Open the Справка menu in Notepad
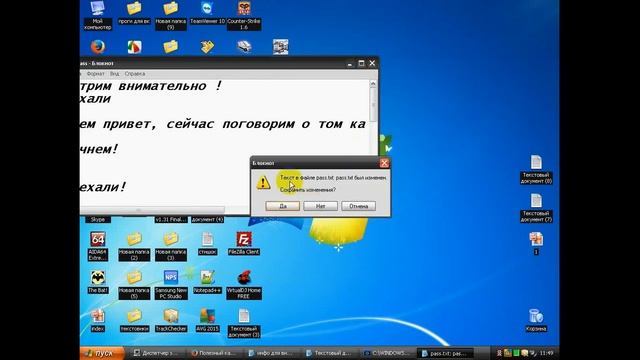Image resolution: width=640 pixels, height=360 pixels. coord(135,74)
